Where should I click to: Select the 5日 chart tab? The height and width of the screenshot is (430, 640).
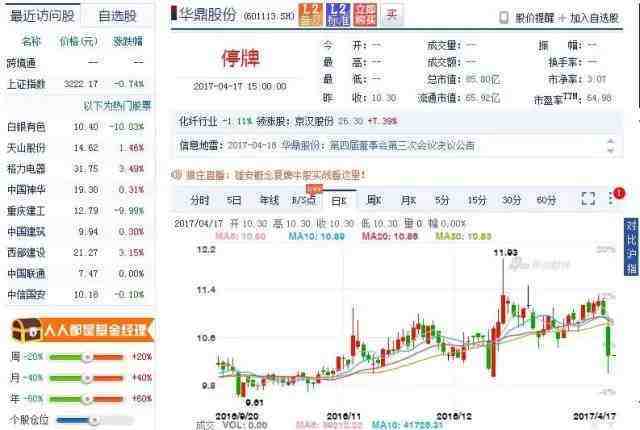click(234, 200)
